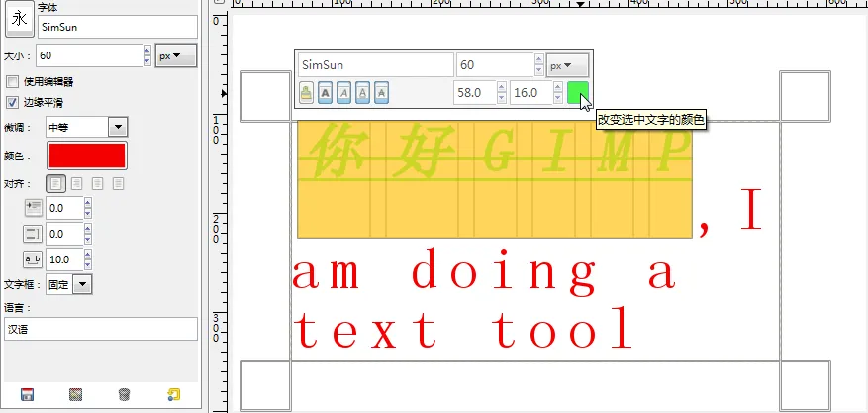Screen dimensions: 868x413
Task: Toggle bold on the canvas toolbar
Action: pos(325,93)
